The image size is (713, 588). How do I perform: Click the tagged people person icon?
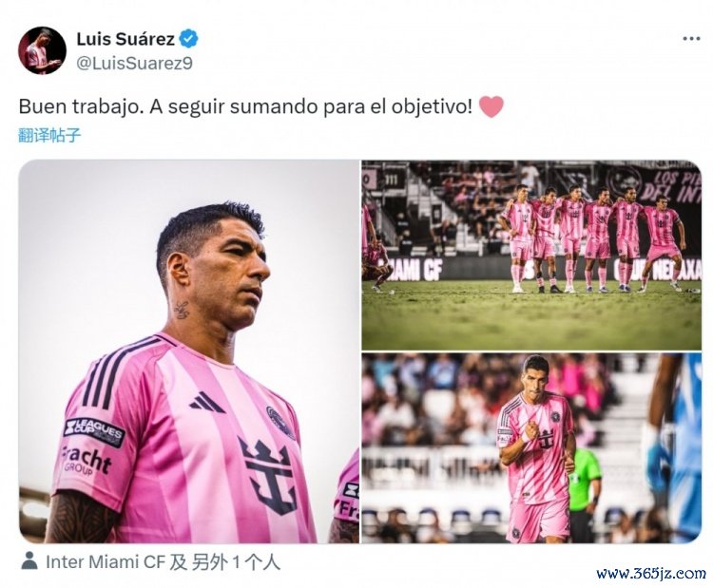(x=29, y=561)
